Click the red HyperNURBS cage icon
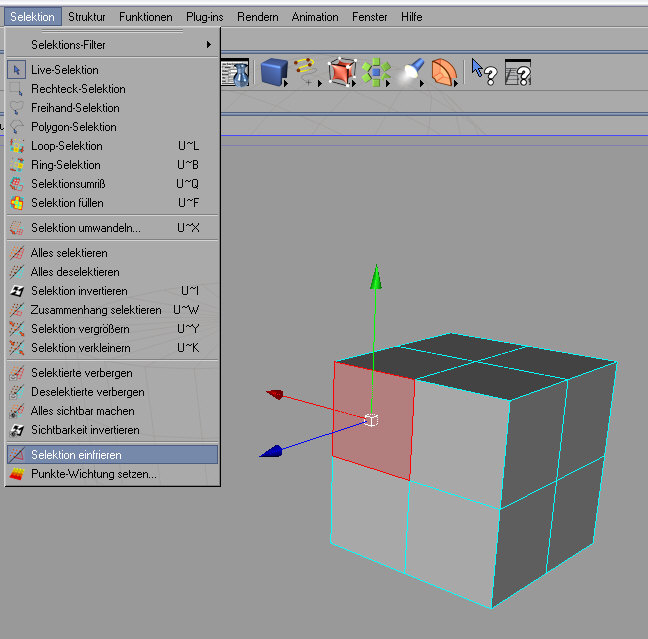This screenshot has height=639, width=648. (x=341, y=72)
